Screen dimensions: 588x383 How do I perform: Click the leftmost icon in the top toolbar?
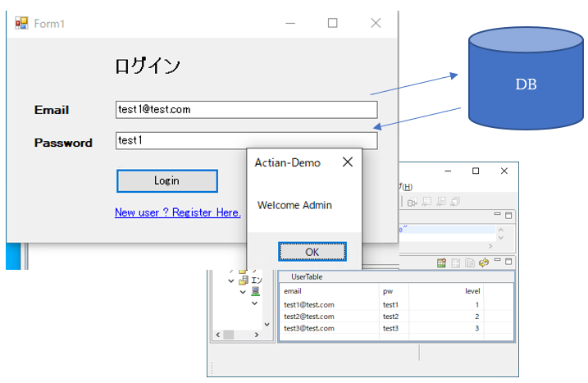(x=413, y=202)
